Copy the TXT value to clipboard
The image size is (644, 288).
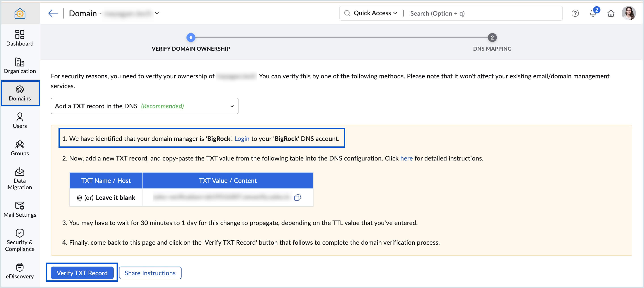[x=297, y=198]
